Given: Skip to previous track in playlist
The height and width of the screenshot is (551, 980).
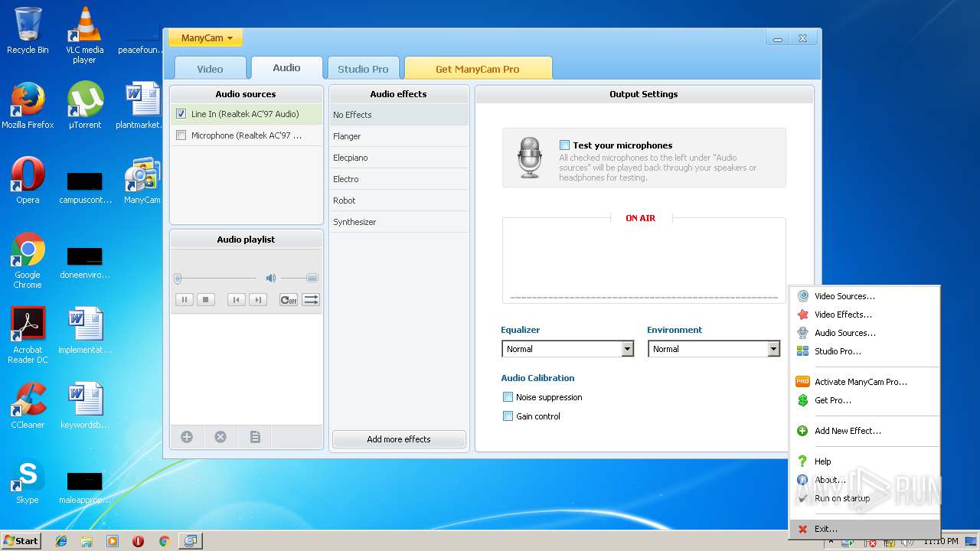Looking at the screenshot, I should point(237,300).
